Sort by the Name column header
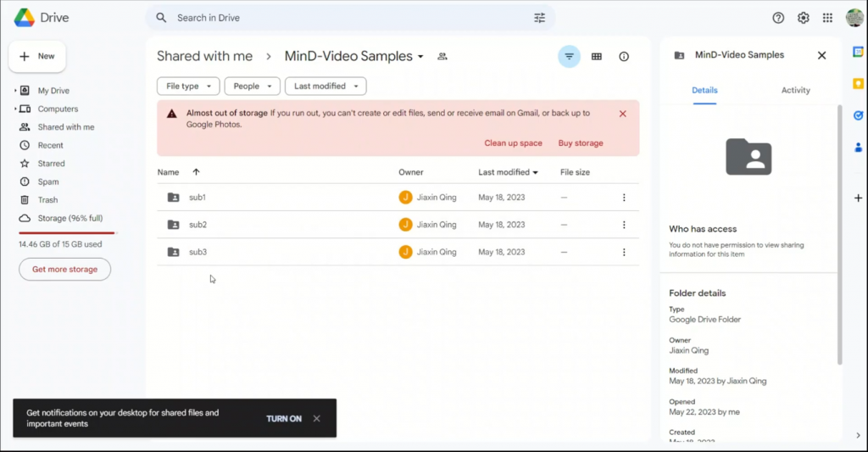 pos(168,172)
